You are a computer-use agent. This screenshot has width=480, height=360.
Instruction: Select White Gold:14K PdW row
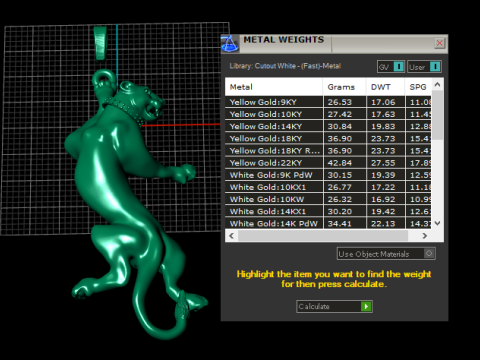point(328,223)
